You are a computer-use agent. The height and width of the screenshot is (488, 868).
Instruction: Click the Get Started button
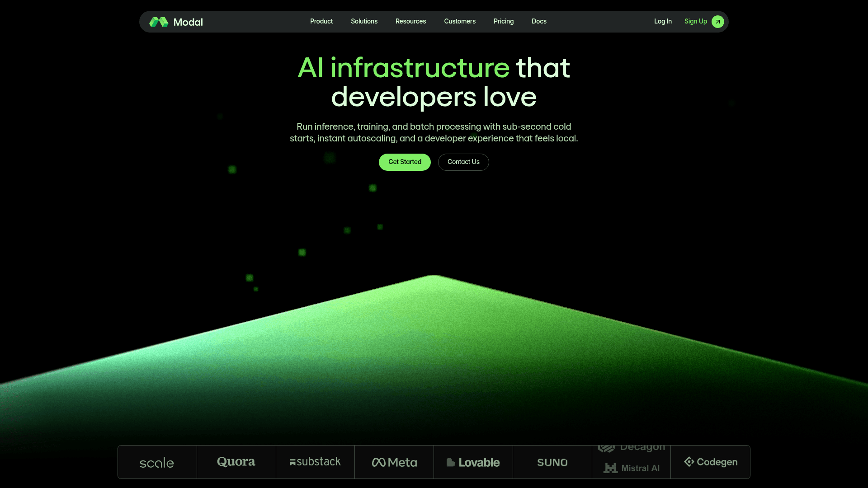pyautogui.click(x=405, y=162)
